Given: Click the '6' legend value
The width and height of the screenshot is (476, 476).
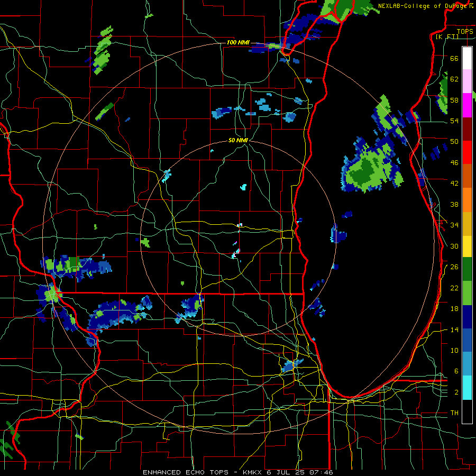Looking at the screenshot, I should click(456, 371).
